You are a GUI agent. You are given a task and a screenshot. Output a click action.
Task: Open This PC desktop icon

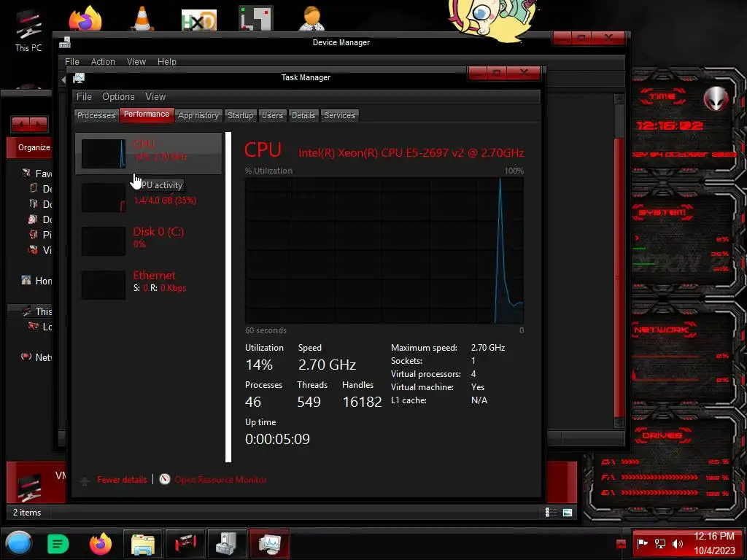(x=28, y=30)
